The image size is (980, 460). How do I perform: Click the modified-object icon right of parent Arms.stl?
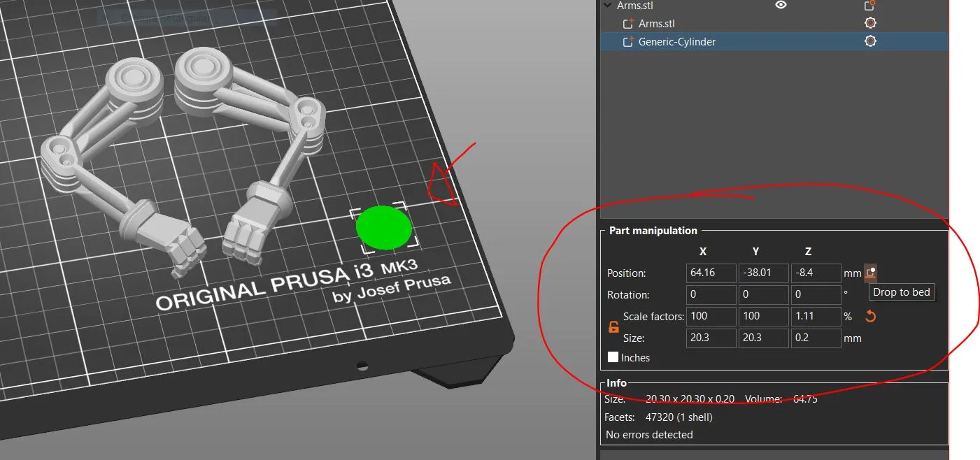point(869,5)
